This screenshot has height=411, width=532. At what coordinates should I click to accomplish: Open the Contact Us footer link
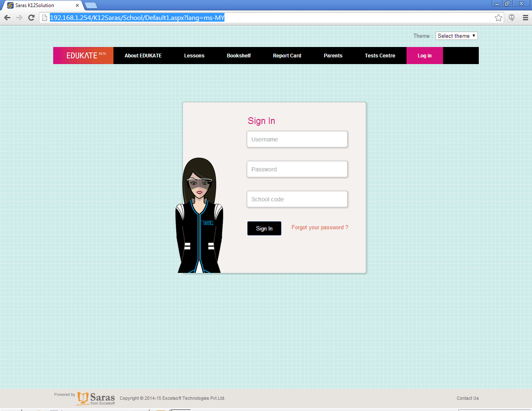pos(468,398)
